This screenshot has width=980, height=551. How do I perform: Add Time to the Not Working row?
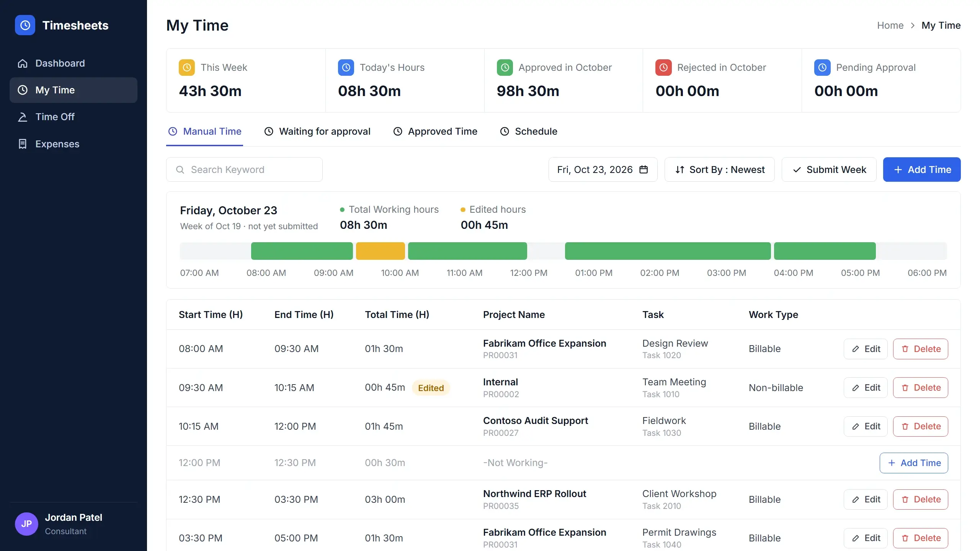tap(914, 463)
